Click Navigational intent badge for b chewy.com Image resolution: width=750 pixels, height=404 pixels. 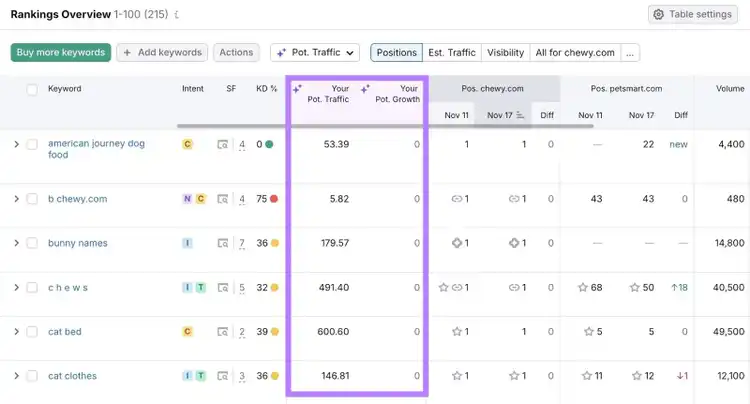tap(187, 198)
